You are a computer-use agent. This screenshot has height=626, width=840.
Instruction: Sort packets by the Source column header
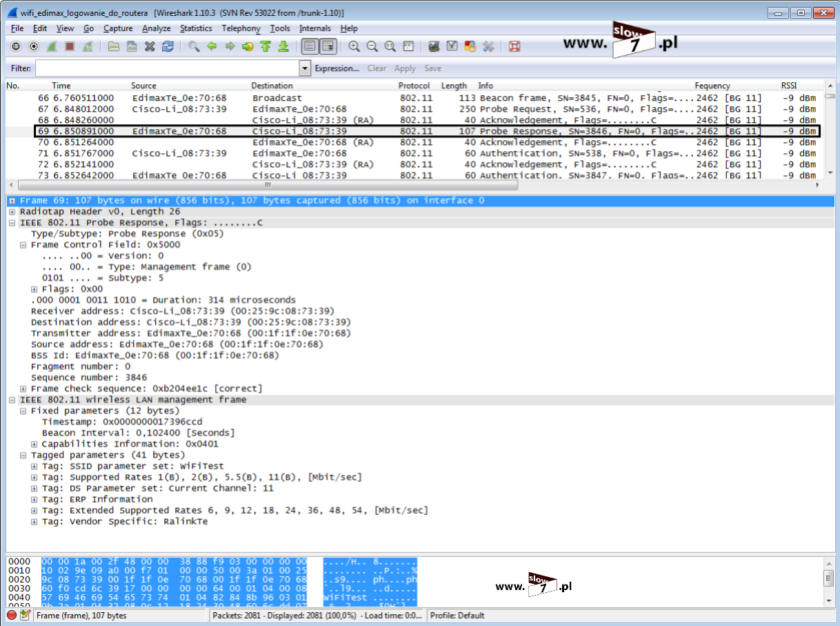tap(143, 86)
